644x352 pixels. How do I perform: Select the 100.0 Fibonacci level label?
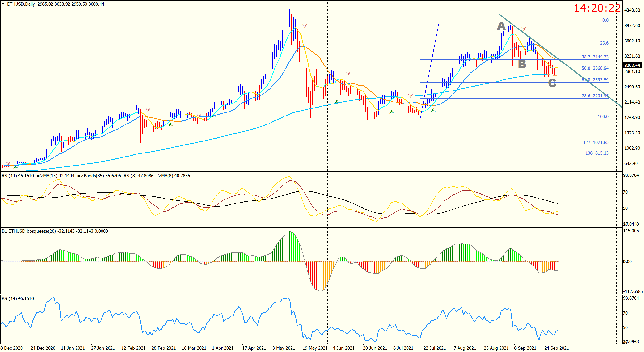pyautogui.click(x=603, y=116)
